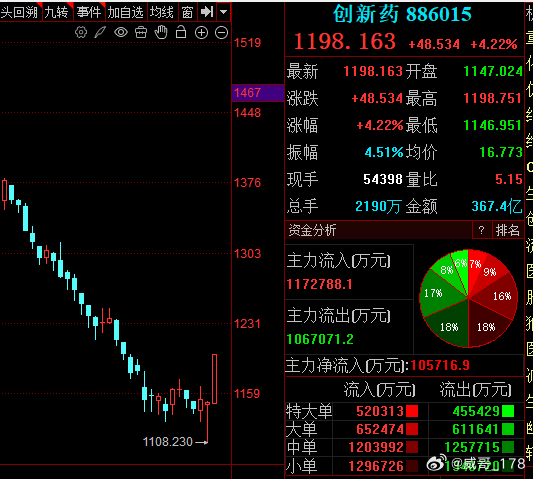Click the 窗 window button
The height and width of the screenshot is (479, 533).
tap(187, 13)
